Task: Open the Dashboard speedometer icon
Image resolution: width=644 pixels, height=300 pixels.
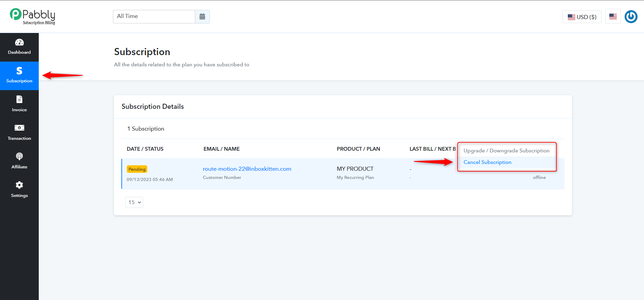Action: [x=19, y=42]
